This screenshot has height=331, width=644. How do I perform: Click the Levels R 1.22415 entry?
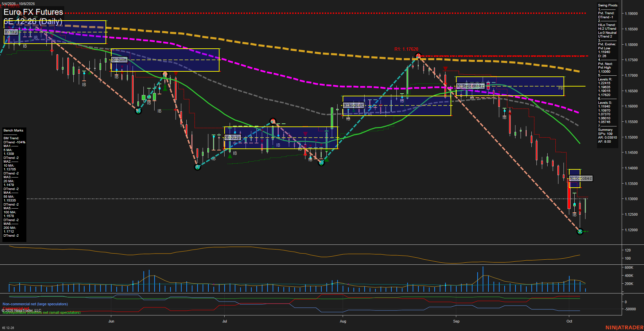604,83
